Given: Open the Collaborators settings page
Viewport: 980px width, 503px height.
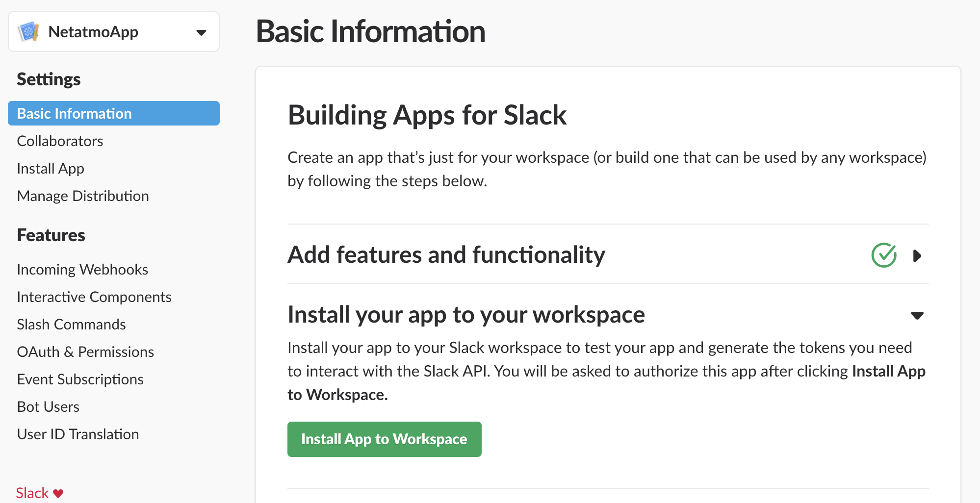Looking at the screenshot, I should pos(60,141).
